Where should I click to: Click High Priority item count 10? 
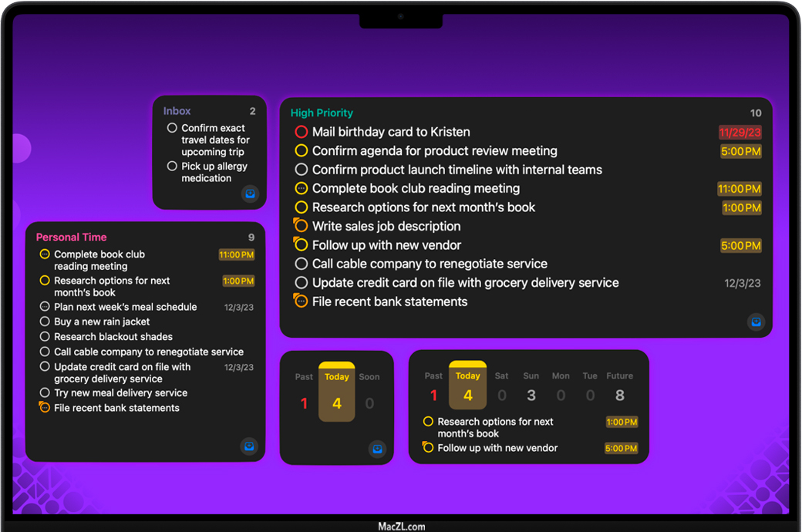click(756, 113)
